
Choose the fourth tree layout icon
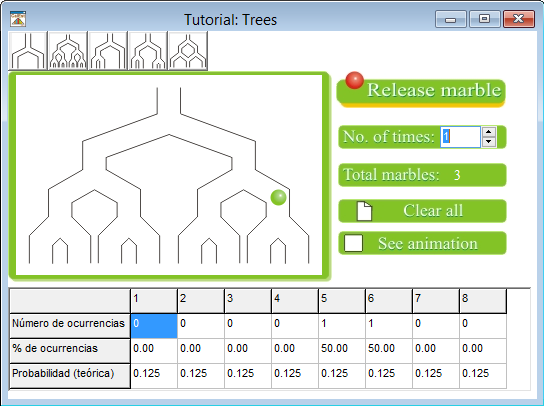point(148,51)
